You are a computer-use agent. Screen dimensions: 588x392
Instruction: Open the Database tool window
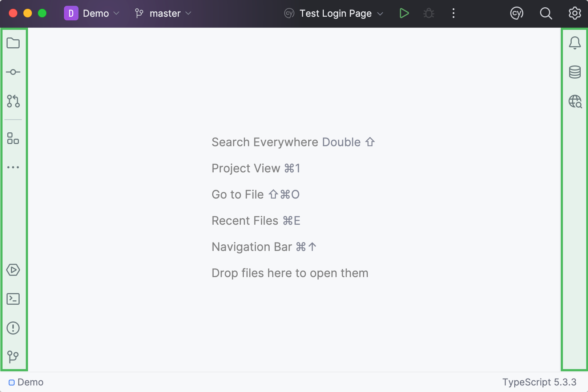(x=575, y=72)
